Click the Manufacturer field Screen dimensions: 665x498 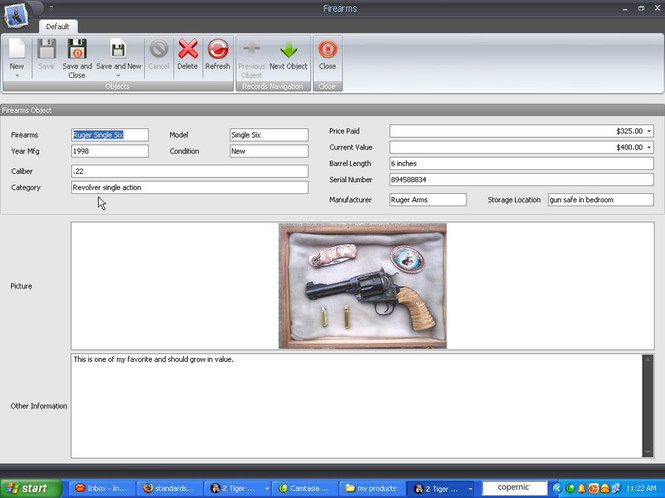(x=428, y=200)
